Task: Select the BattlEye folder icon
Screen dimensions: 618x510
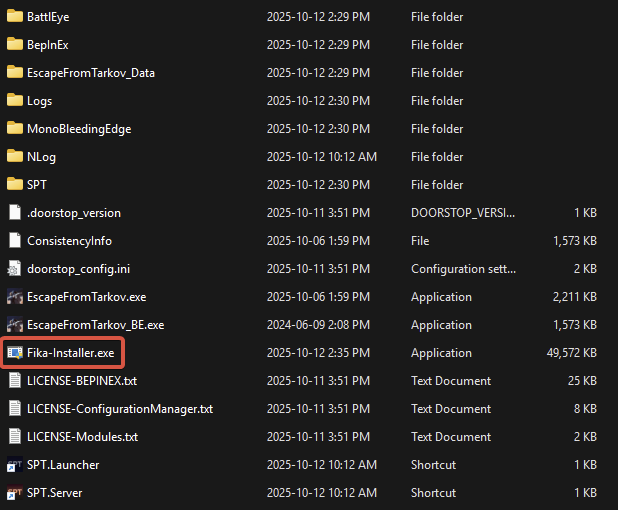Action: click(x=14, y=17)
